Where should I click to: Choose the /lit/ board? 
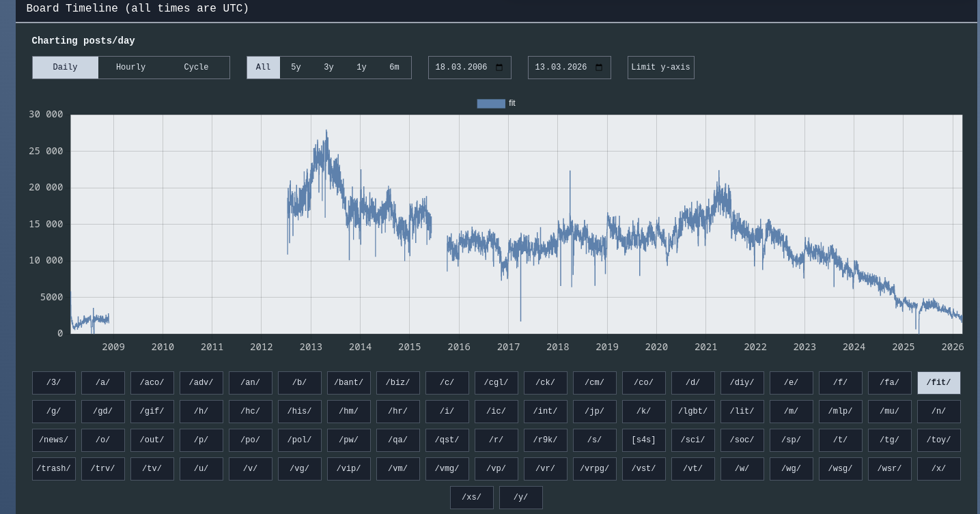pyautogui.click(x=742, y=412)
